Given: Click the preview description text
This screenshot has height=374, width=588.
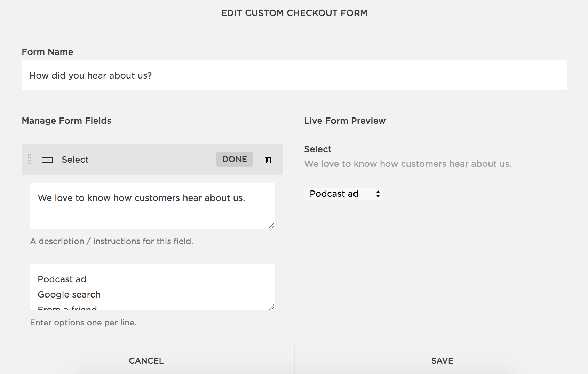Looking at the screenshot, I should click(407, 164).
